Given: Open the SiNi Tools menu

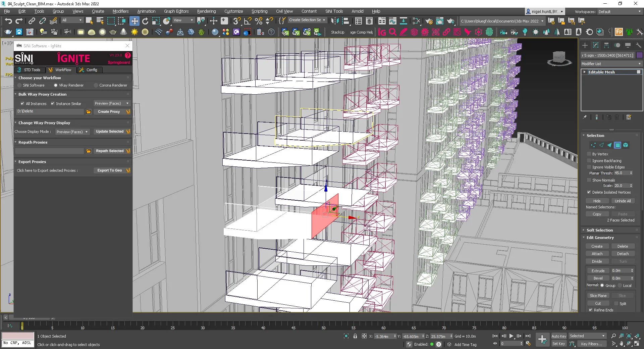Looking at the screenshot, I should 334,11.
